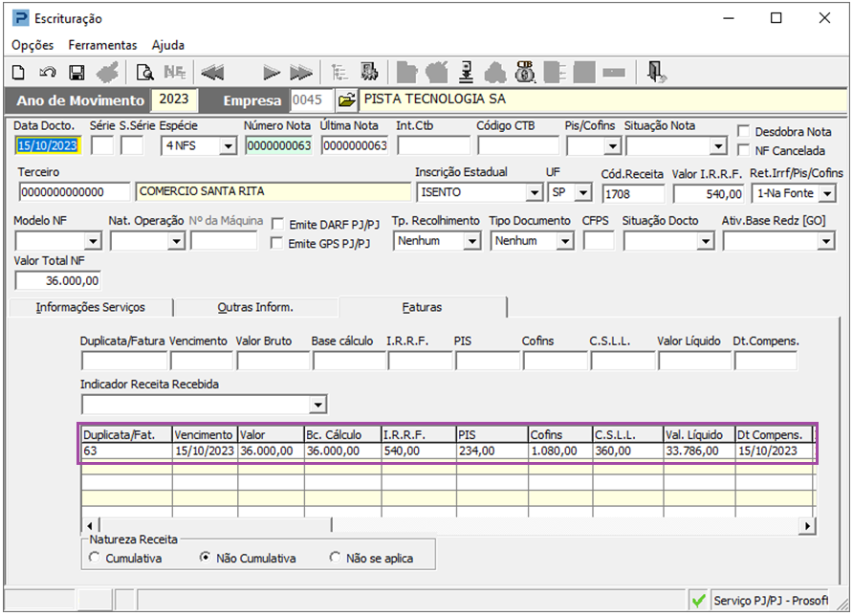Click the print preview magnifier icon
The height and width of the screenshot is (616, 853).
(144, 72)
